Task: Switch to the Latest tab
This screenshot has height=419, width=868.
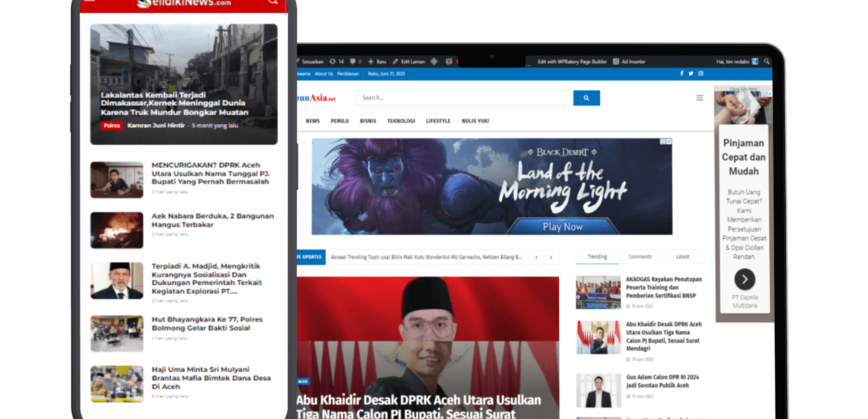Action: coord(682,257)
